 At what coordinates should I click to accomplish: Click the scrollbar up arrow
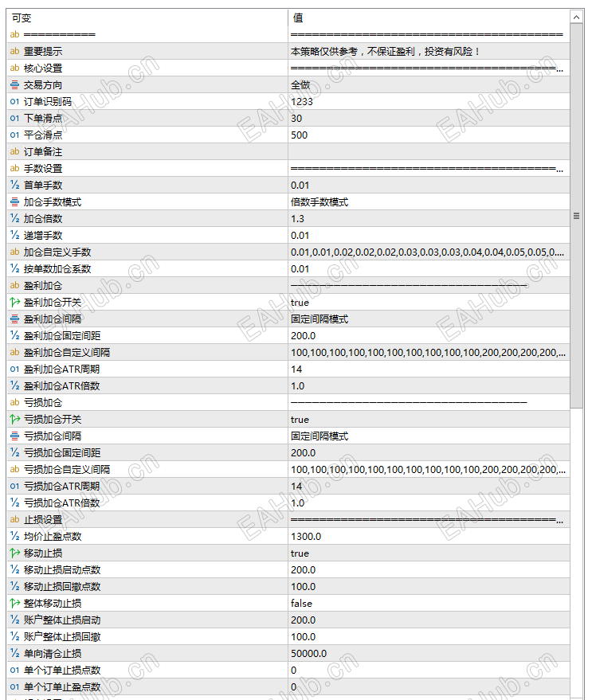coord(576,17)
